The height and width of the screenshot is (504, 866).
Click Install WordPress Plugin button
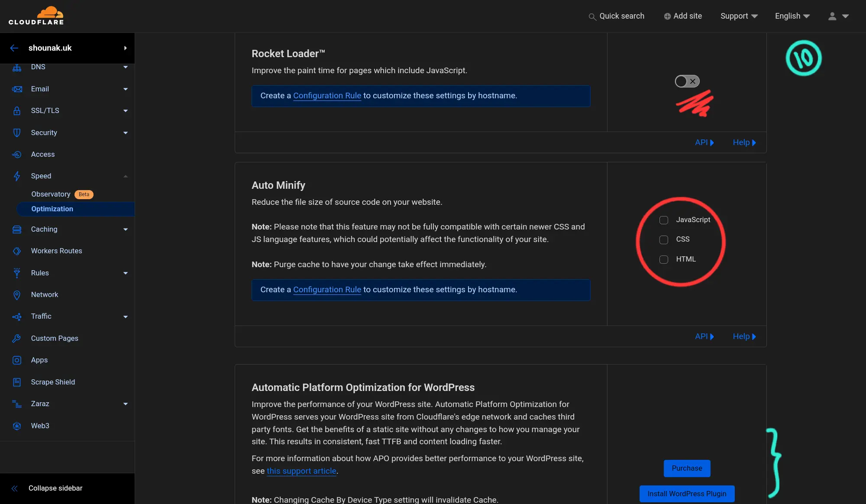(687, 494)
